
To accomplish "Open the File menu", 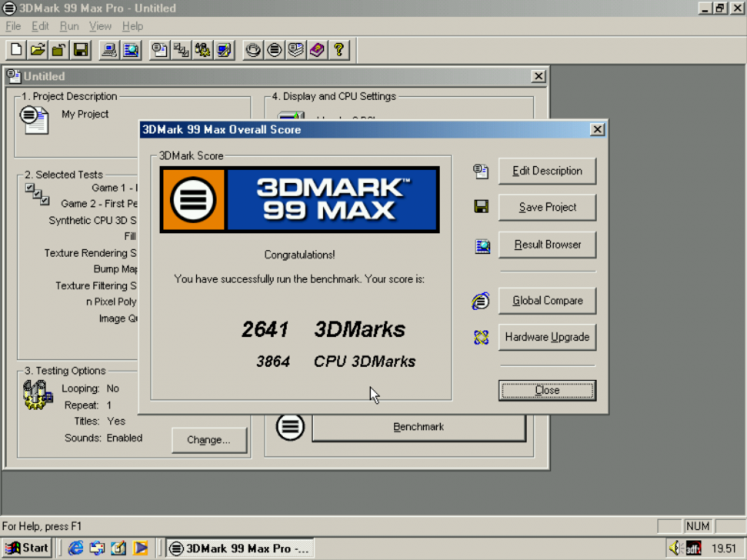I will (x=13, y=26).
